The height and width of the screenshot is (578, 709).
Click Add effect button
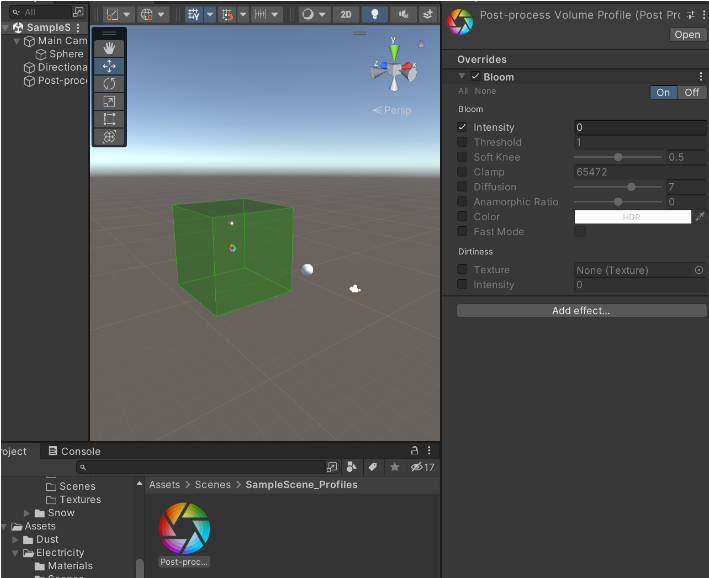(581, 310)
